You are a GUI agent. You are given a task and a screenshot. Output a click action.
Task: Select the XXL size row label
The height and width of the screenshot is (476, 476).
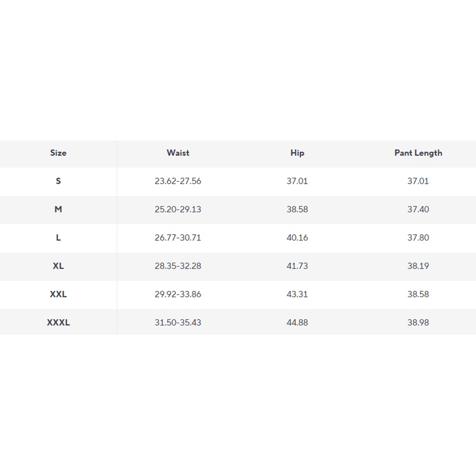pyautogui.click(x=58, y=294)
